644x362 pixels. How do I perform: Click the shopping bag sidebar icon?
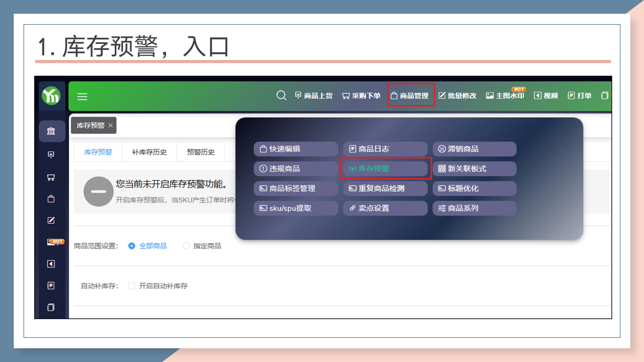pos(51,199)
